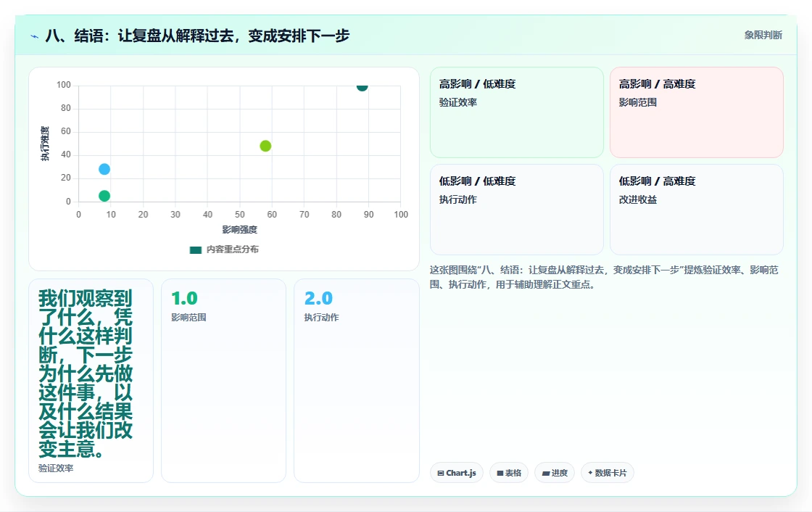The image size is (812, 512).
Task: Select the blue scatter point
Action: [104, 169]
